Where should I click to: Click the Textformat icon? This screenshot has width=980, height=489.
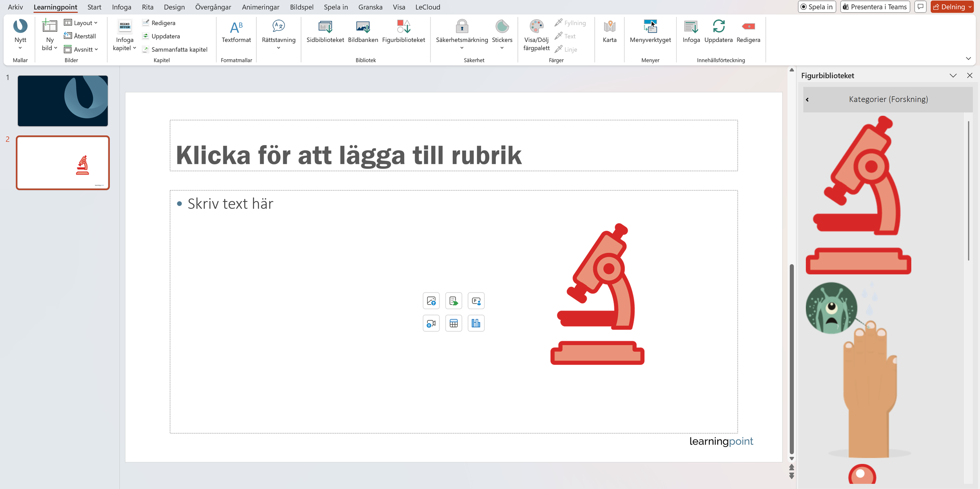click(x=236, y=31)
